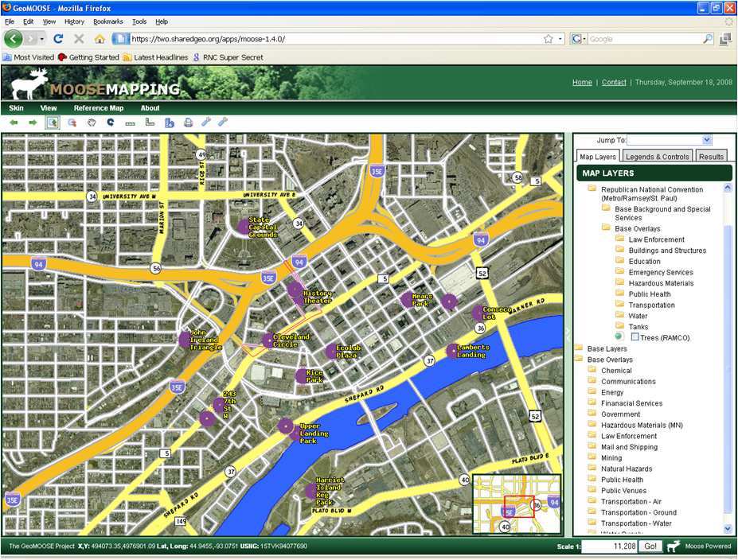
Task: Print the map with the printer icon
Action: (188, 122)
